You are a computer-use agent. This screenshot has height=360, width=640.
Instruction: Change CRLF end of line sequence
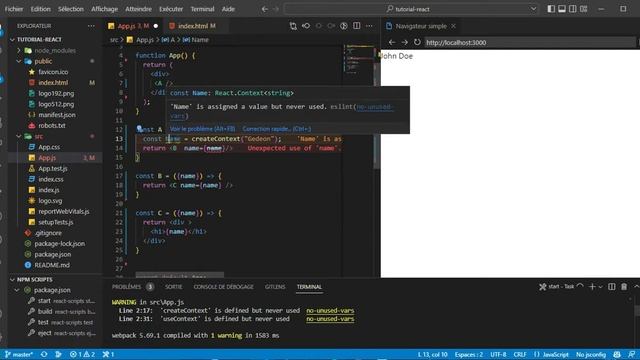coord(520,354)
